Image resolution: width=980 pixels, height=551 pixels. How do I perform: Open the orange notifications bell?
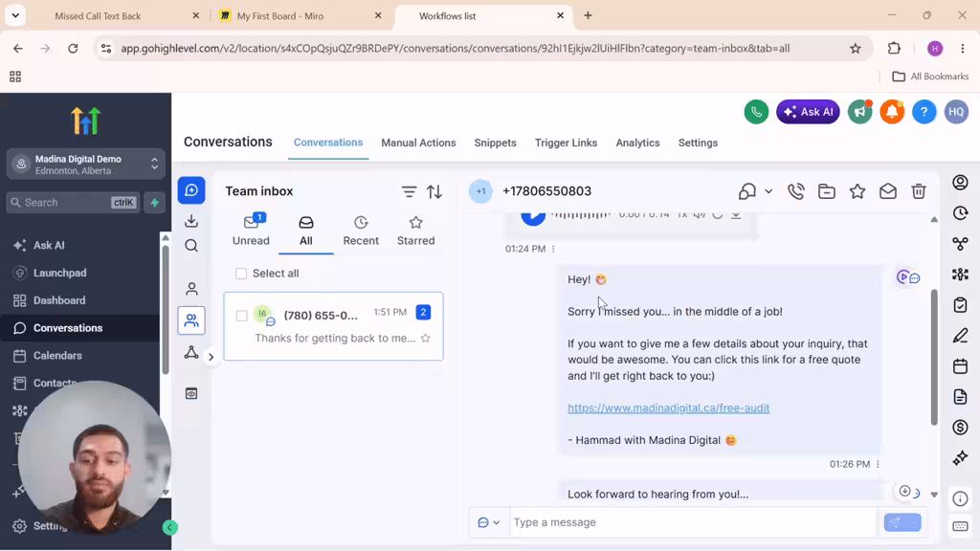[892, 112]
